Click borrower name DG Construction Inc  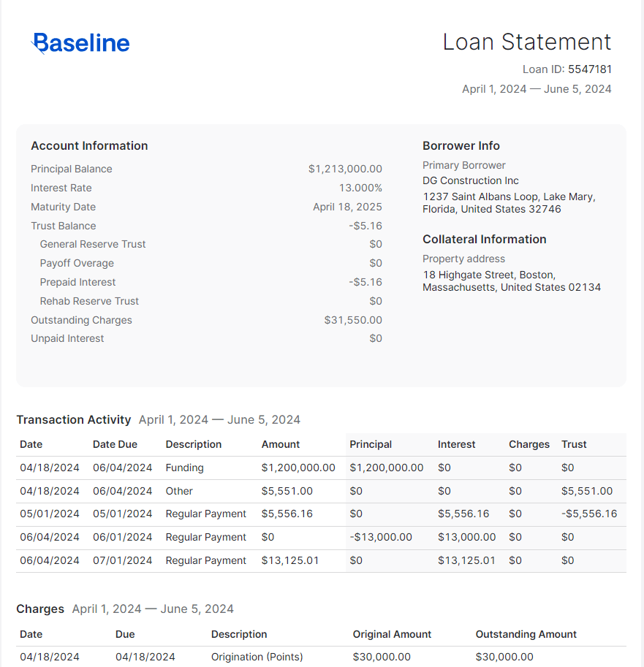[470, 180]
